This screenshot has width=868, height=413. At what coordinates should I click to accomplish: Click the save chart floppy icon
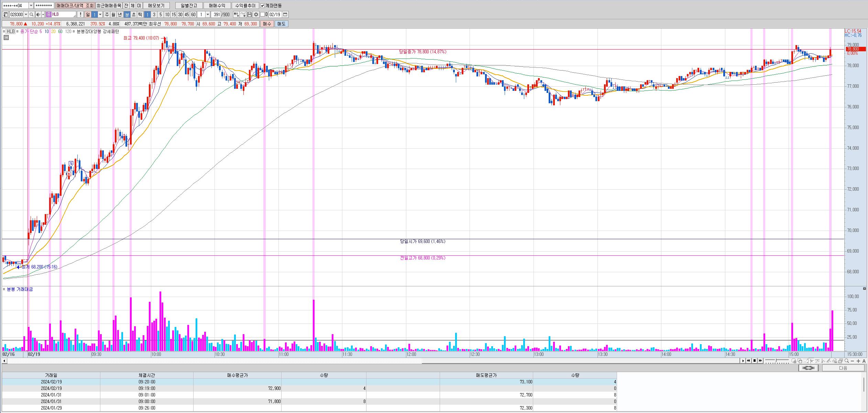coord(250,14)
